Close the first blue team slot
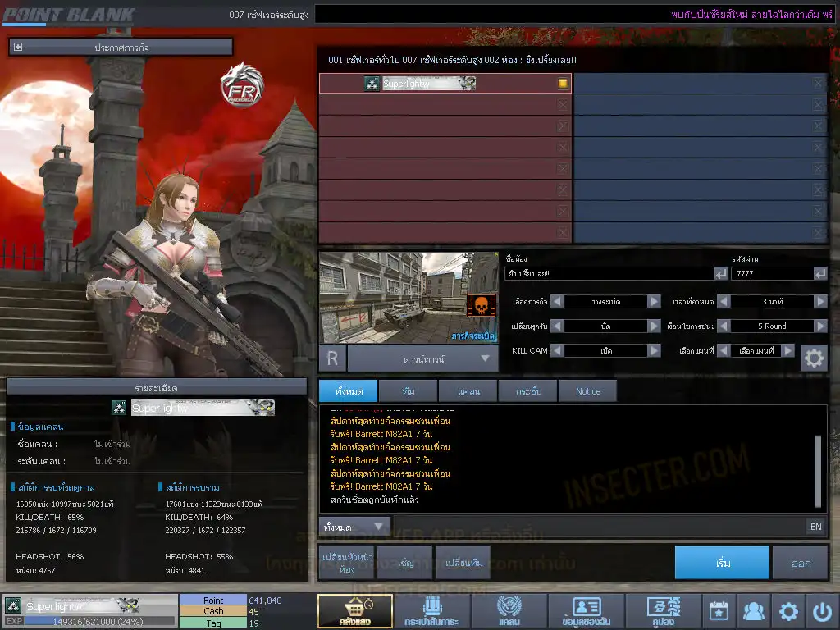 [x=817, y=84]
